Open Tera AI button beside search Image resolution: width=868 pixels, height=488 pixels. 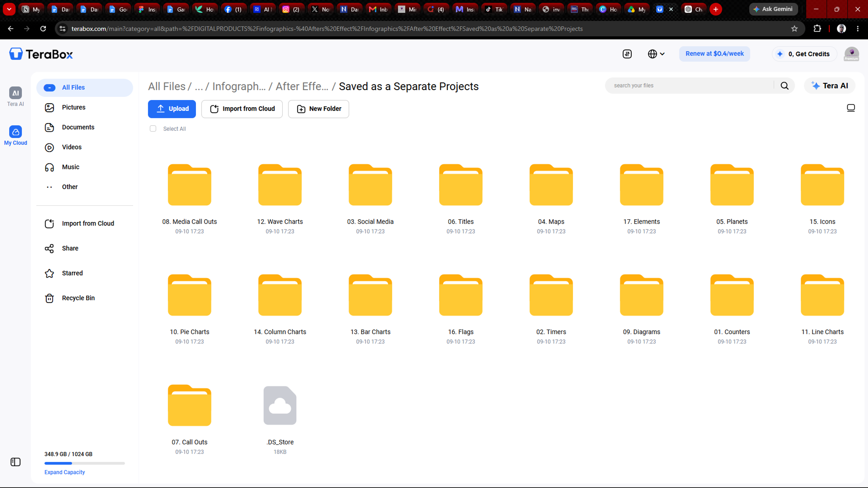(x=830, y=86)
